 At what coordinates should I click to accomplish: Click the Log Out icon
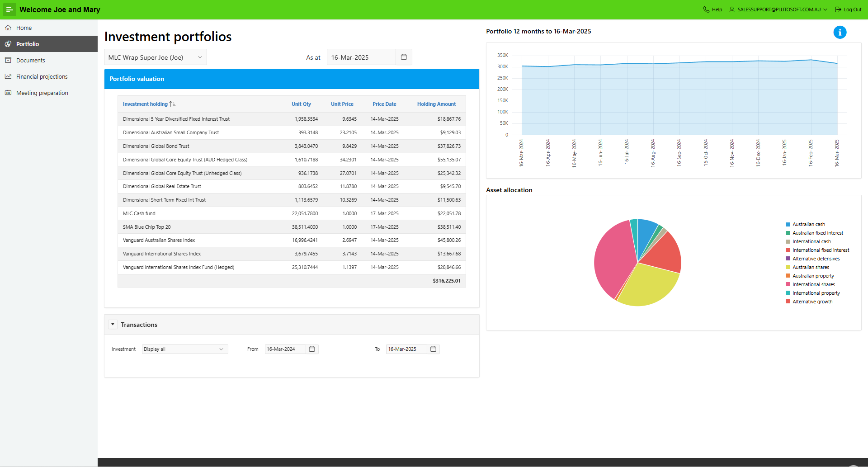tap(838, 9)
